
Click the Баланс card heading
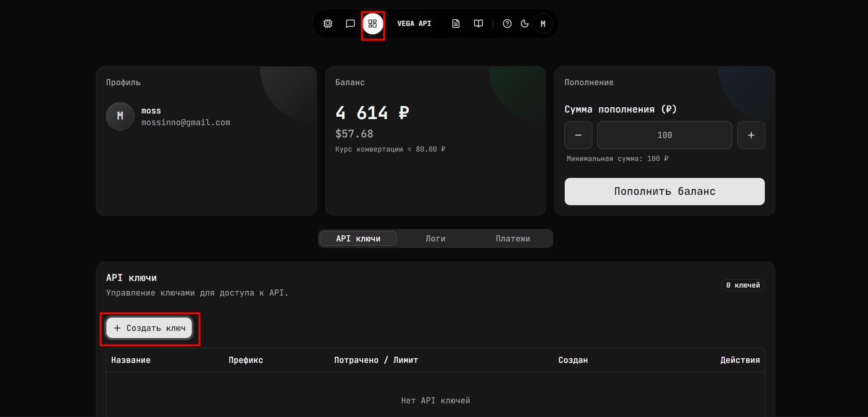coord(349,82)
